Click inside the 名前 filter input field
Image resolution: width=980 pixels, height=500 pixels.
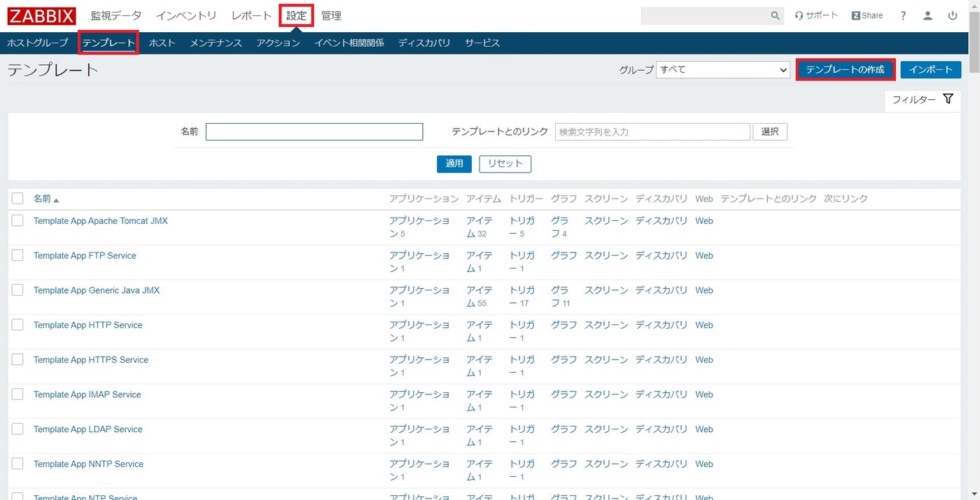click(314, 131)
